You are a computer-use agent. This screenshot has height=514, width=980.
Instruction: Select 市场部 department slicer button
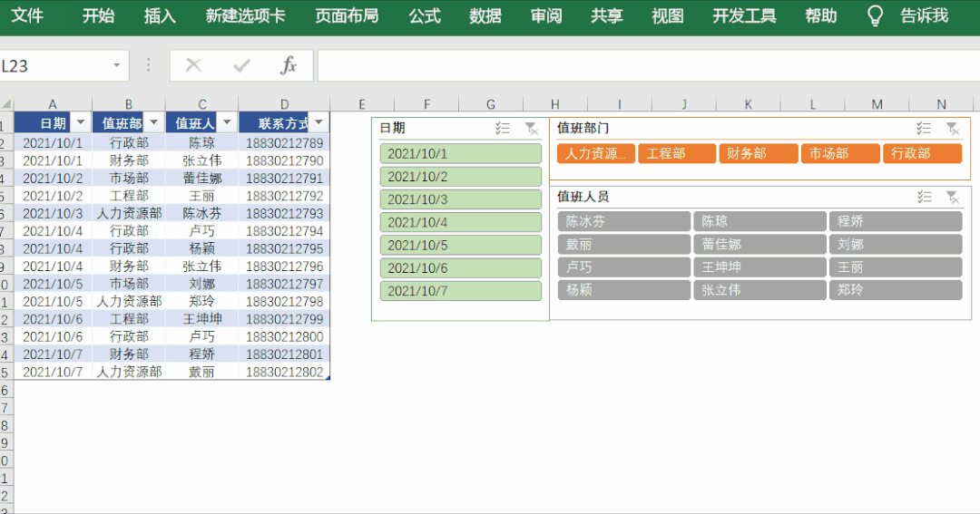point(840,153)
